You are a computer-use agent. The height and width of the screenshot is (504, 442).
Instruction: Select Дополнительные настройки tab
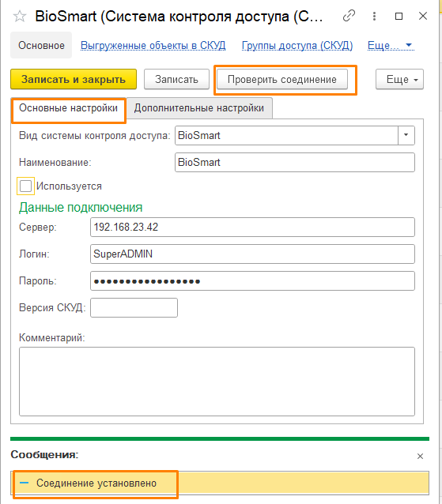coord(199,108)
